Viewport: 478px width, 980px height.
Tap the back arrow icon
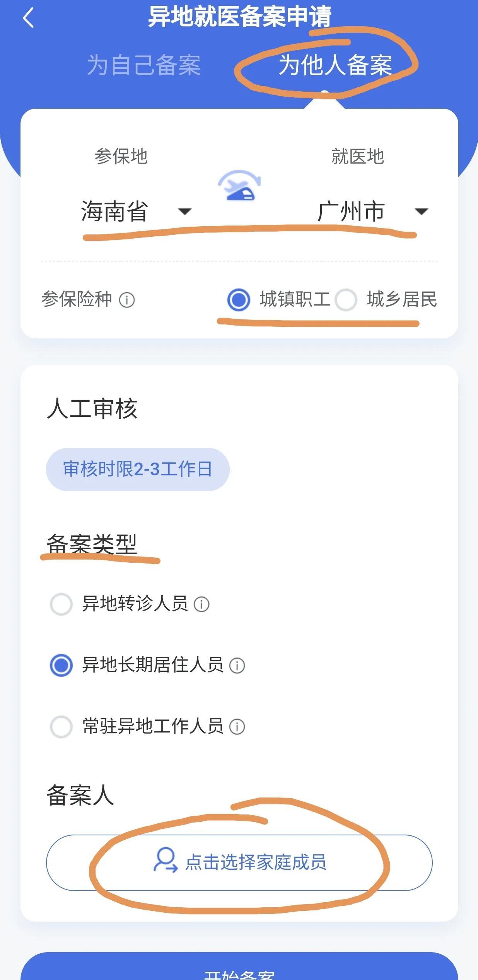28,18
